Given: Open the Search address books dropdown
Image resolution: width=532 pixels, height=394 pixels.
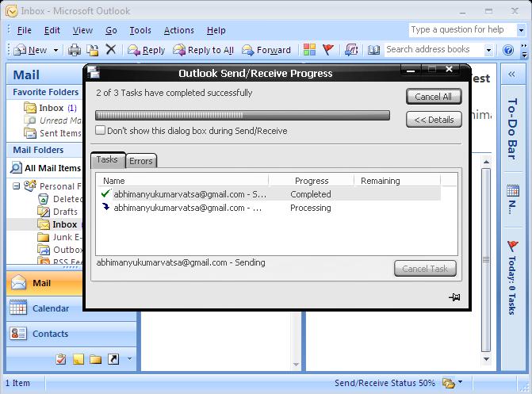Looking at the screenshot, I should 488,50.
